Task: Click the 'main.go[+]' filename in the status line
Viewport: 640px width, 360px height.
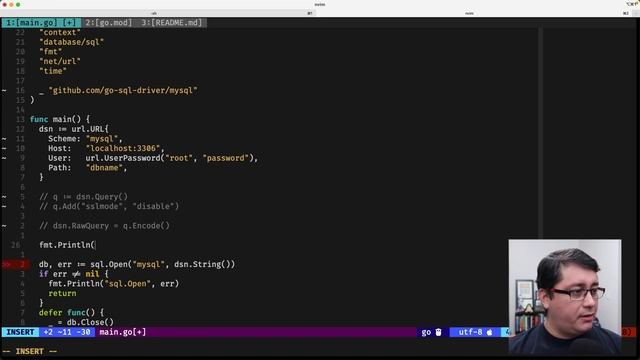Action: [x=122, y=332]
